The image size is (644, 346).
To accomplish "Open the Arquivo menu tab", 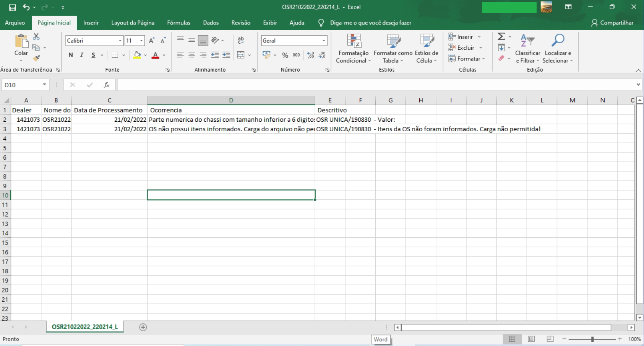I will click(15, 23).
